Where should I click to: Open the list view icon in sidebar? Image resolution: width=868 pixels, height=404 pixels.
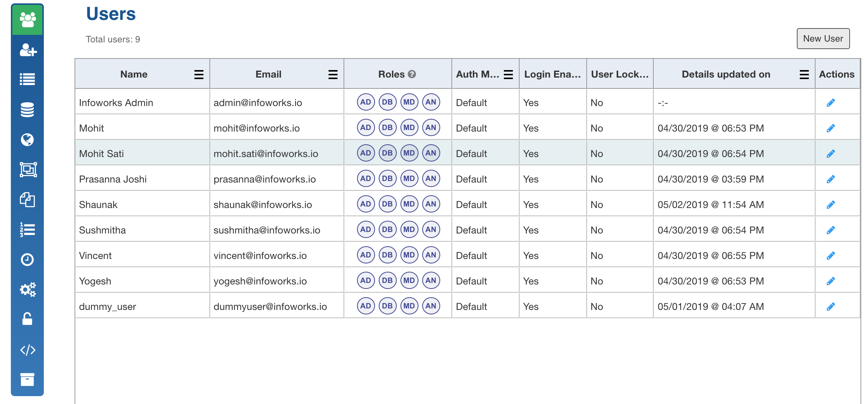click(27, 79)
